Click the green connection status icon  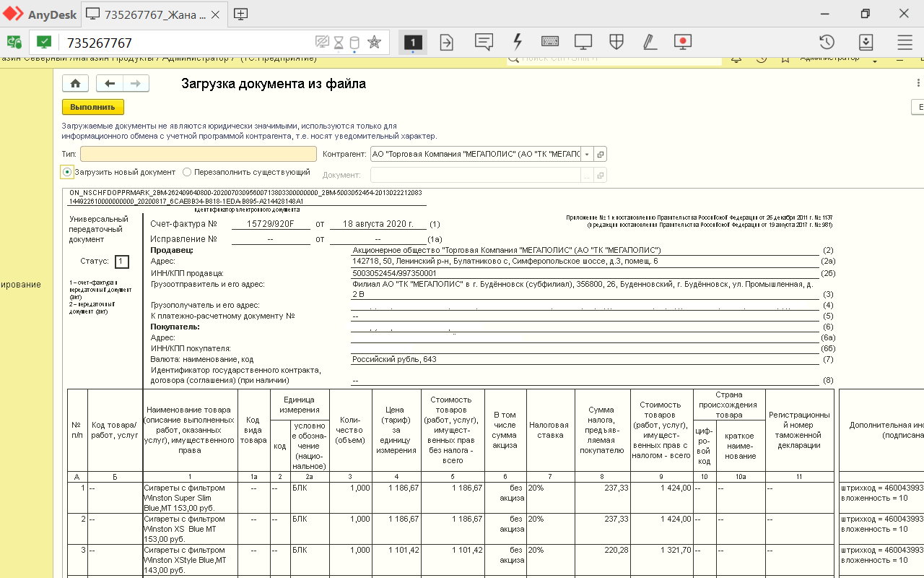point(14,43)
